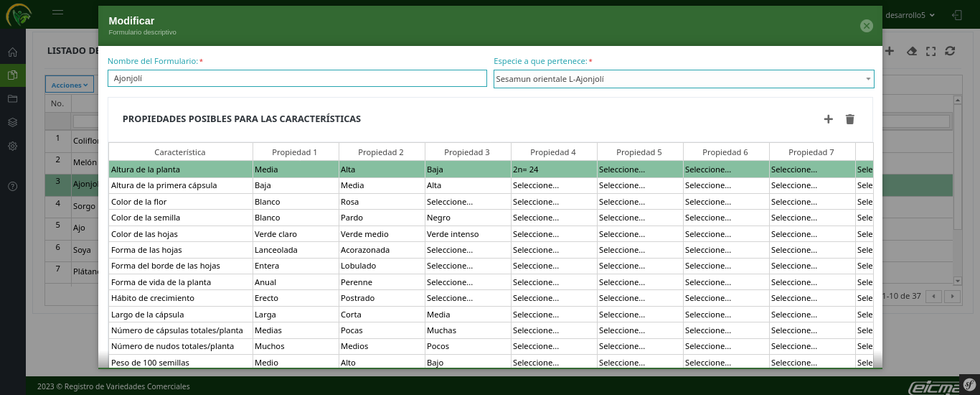Close the Modificar dialog
The height and width of the screenshot is (395, 980).
pyautogui.click(x=866, y=26)
